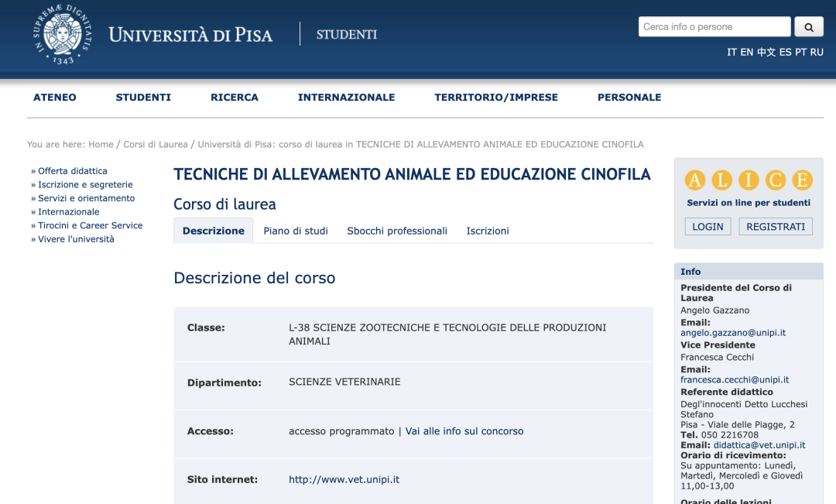Click the LOGIN button
The image size is (836, 504).
pyautogui.click(x=708, y=227)
